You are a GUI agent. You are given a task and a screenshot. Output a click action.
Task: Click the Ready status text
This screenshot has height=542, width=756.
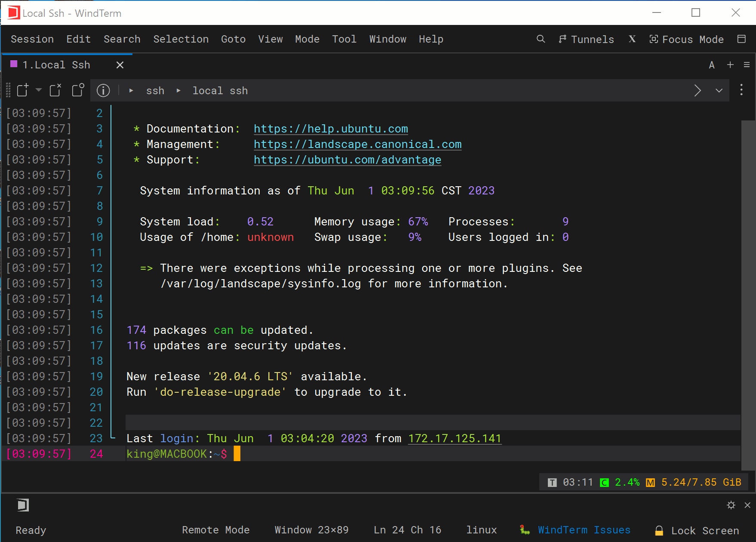pyautogui.click(x=31, y=530)
